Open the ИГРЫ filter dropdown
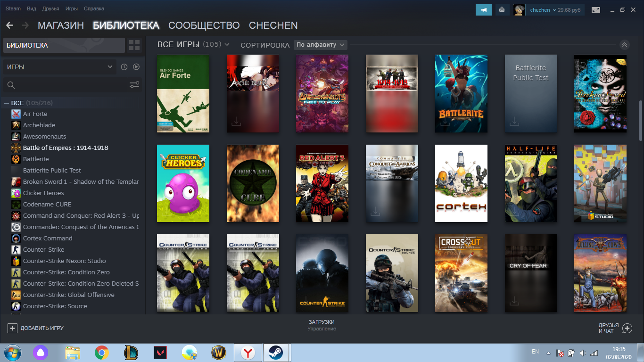The image size is (644, 362). [x=59, y=67]
